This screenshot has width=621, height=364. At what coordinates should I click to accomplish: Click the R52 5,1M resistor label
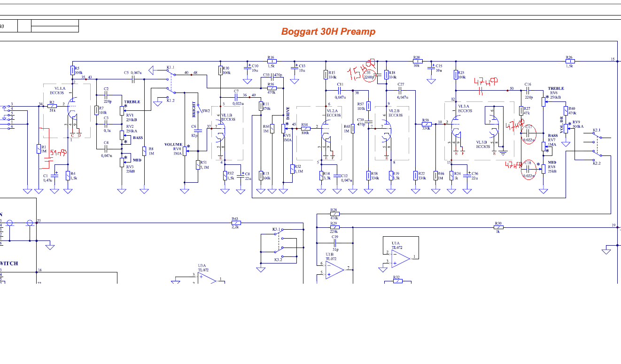(299, 169)
